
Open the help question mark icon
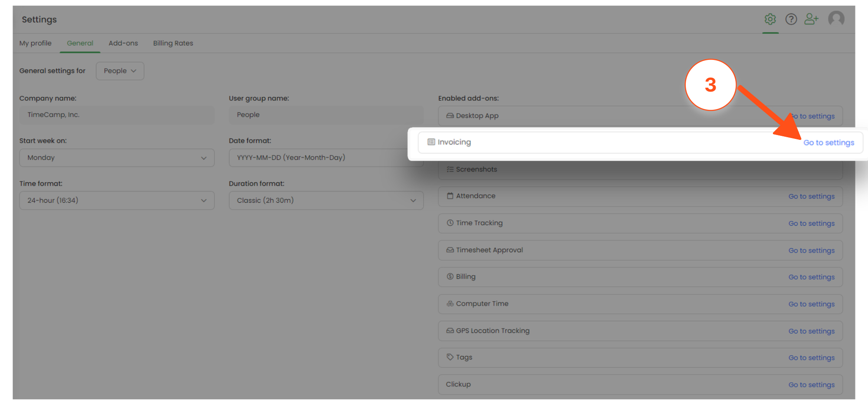pyautogui.click(x=791, y=19)
